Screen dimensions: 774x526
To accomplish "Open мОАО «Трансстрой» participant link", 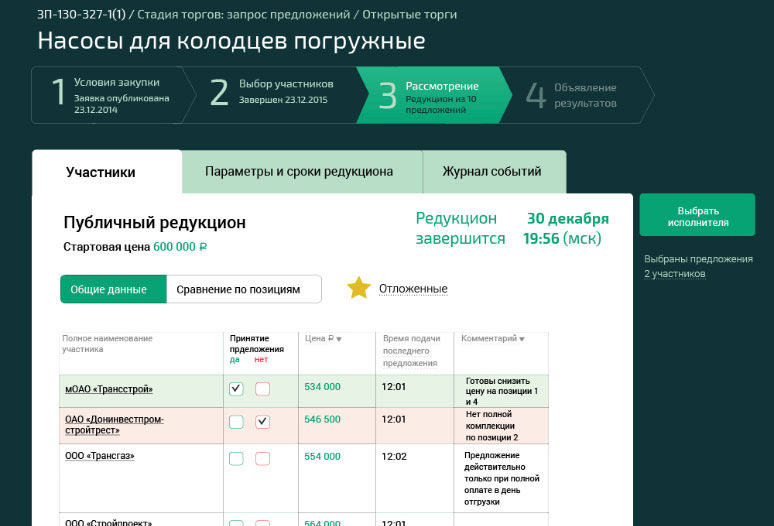I will [109, 389].
